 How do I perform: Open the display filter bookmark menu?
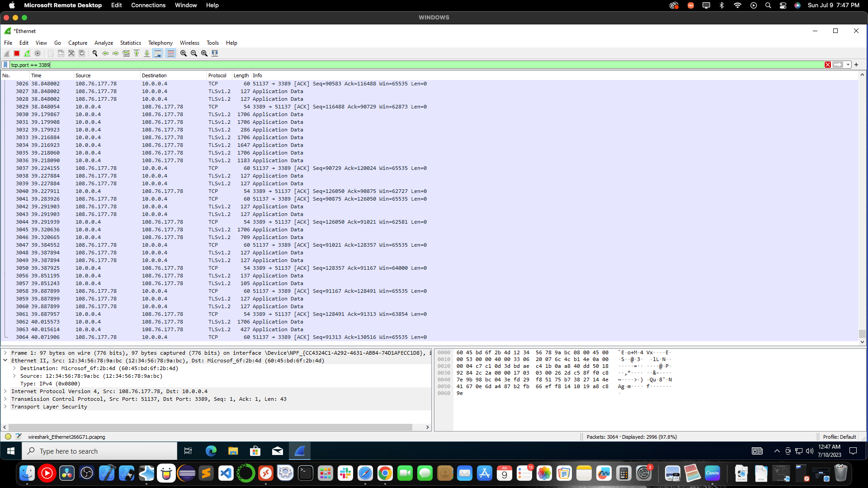(5, 65)
